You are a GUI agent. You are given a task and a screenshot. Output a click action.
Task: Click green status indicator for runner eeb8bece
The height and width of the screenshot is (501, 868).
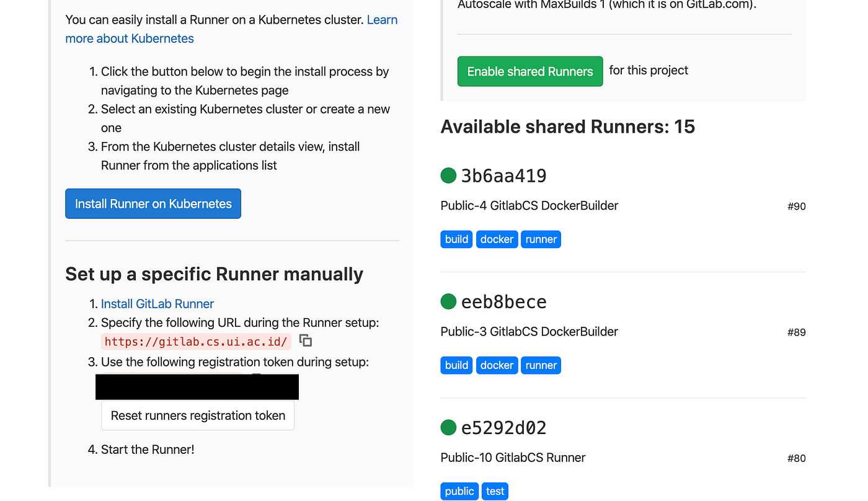click(448, 301)
